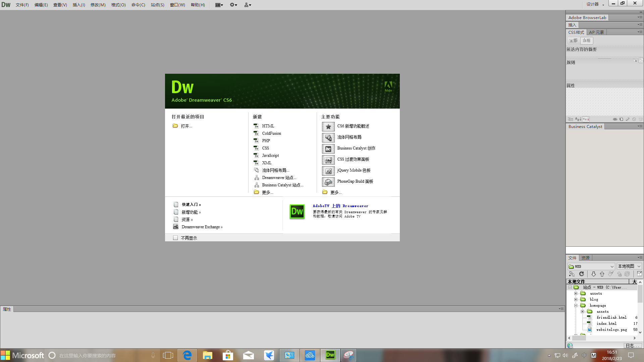Screen dimensions: 644x362
Task: Open Microsoft Edge from the taskbar
Action: 187,355
